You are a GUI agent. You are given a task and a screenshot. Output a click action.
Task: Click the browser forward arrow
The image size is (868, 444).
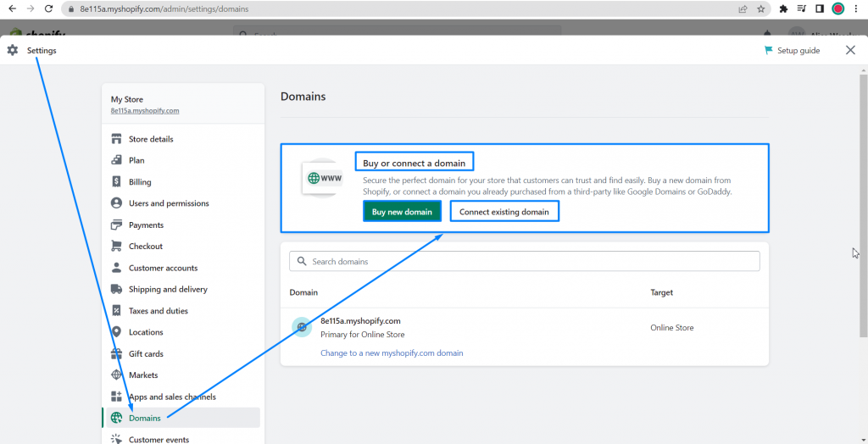click(x=31, y=8)
